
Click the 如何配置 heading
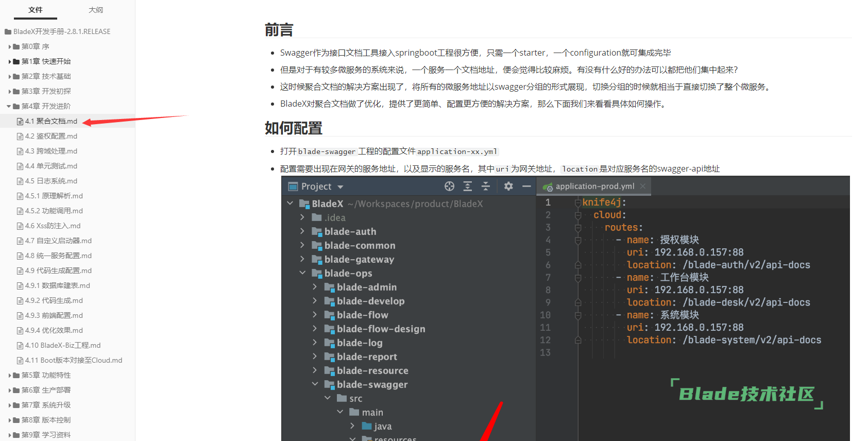[x=294, y=128]
